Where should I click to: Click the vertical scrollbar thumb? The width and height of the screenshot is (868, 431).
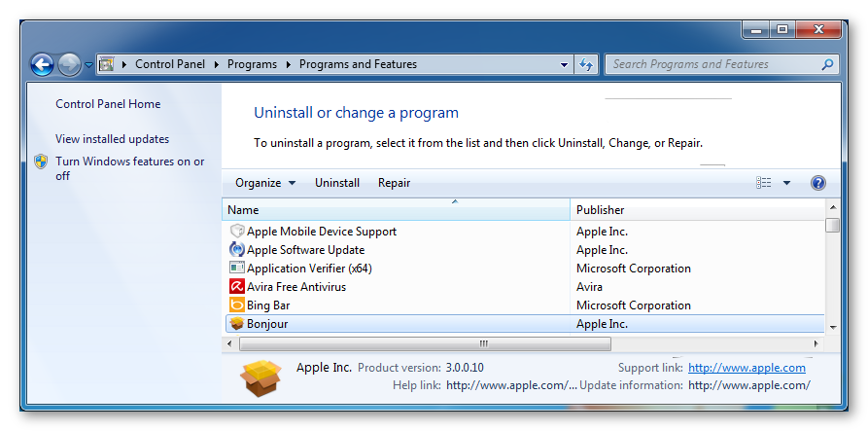point(832,225)
